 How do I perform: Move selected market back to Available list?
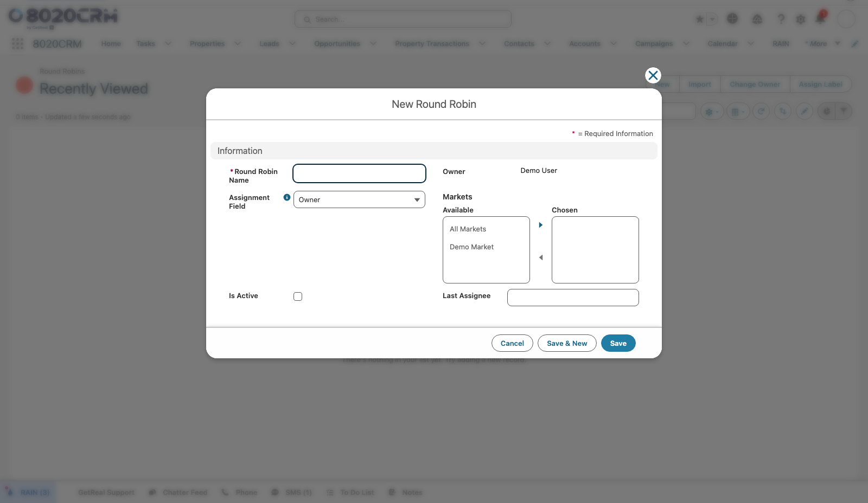(x=540, y=257)
